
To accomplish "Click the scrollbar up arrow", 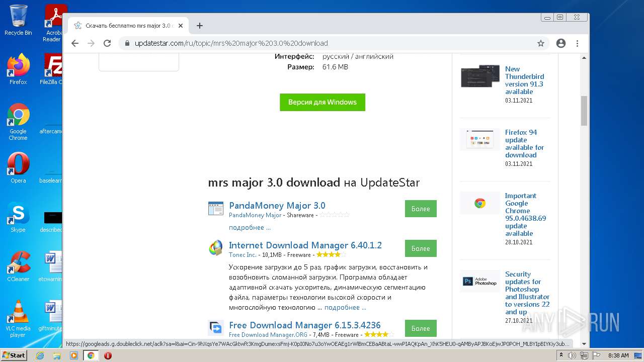I will tap(584, 57).
